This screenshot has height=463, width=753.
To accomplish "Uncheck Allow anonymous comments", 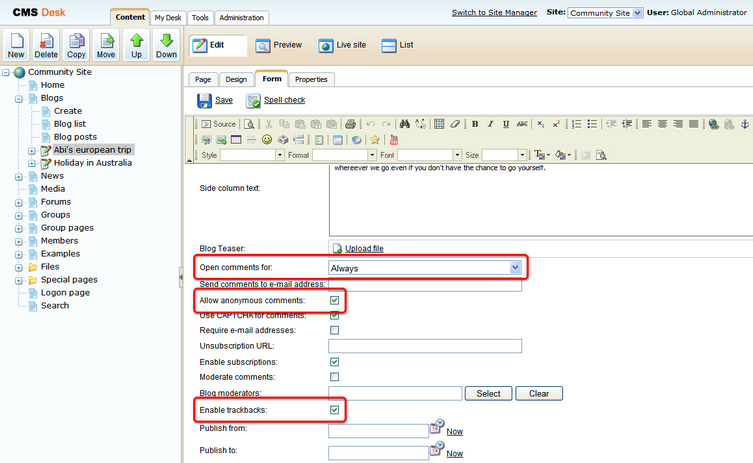I will (x=334, y=299).
